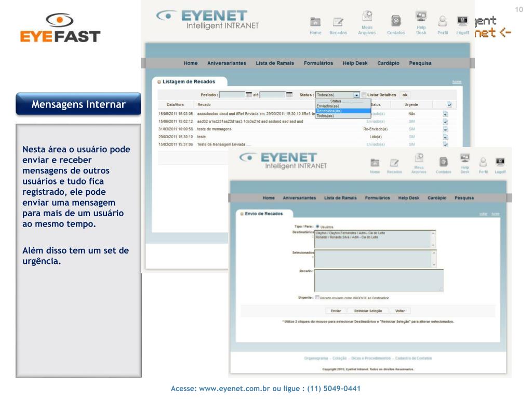Click reply icon on 29/03/2011 teste row

pos(445,137)
